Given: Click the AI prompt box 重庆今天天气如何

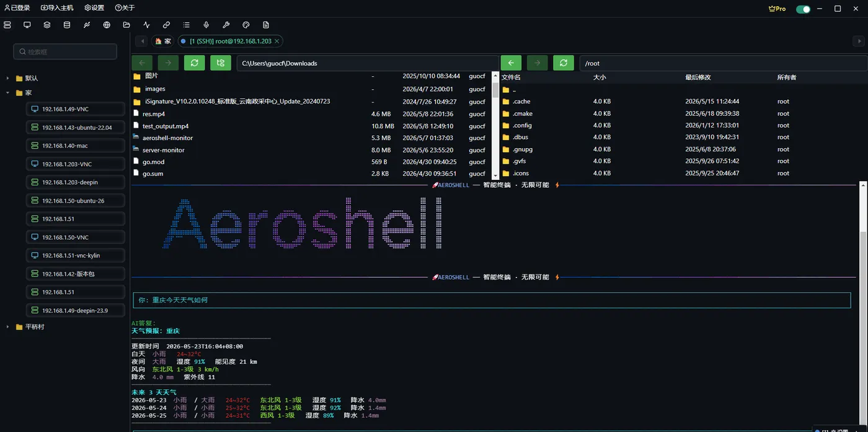Looking at the screenshot, I should click(x=492, y=300).
